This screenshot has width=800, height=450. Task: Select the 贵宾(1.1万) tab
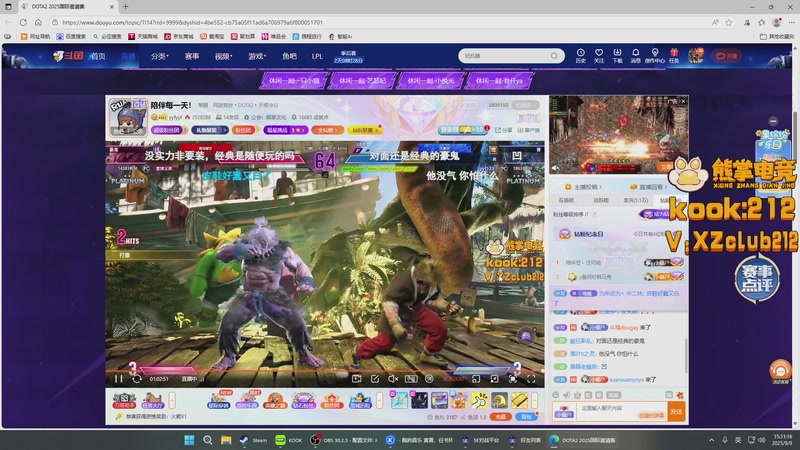click(635, 201)
